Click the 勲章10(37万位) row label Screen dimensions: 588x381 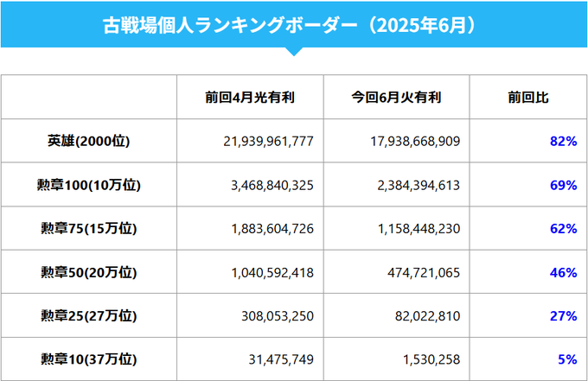[x=89, y=359]
